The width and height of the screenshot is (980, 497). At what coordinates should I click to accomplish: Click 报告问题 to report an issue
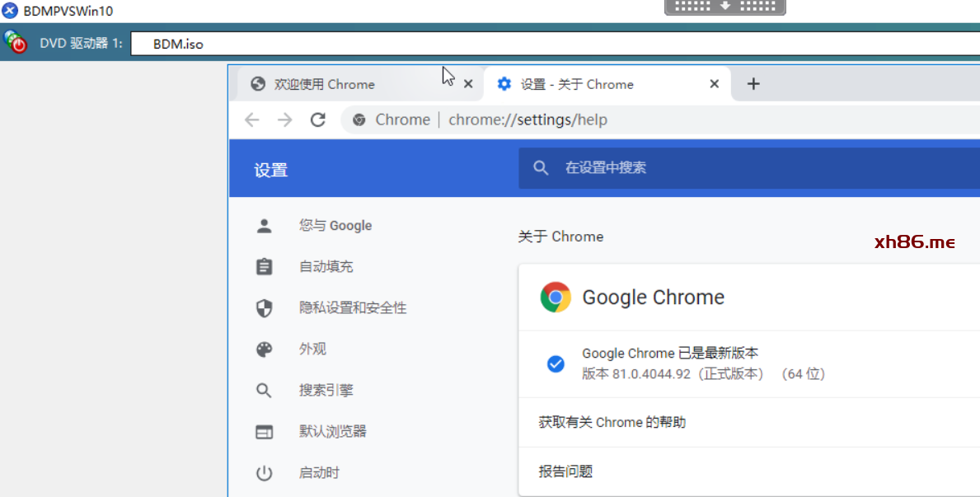pyautogui.click(x=565, y=471)
